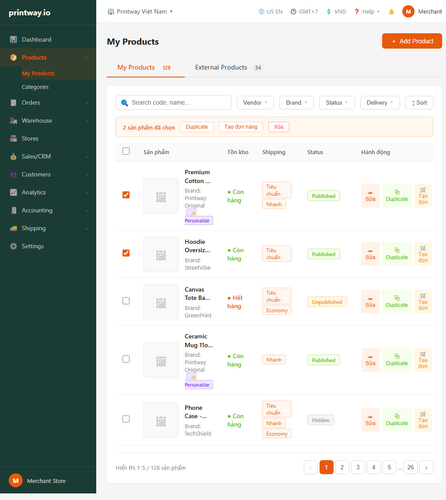Open the Sort options
This screenshot has height=500, width=446.
tap(419, 103)
